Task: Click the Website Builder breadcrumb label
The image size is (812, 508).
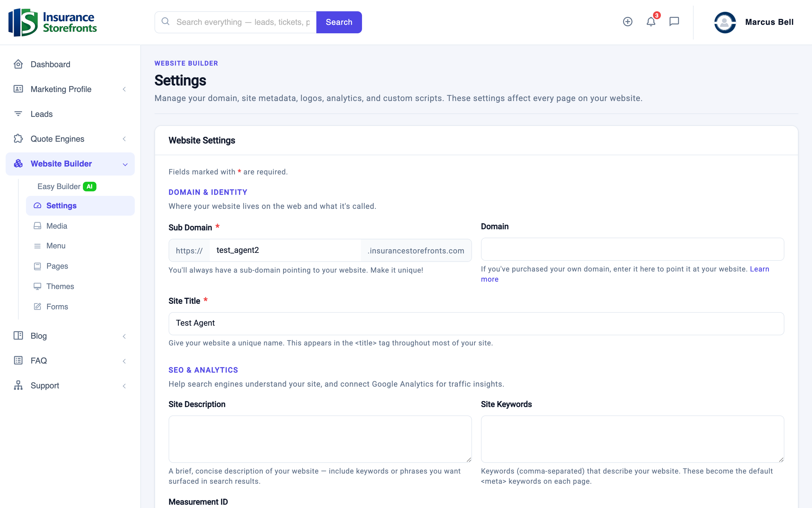Action: (186, 63)
